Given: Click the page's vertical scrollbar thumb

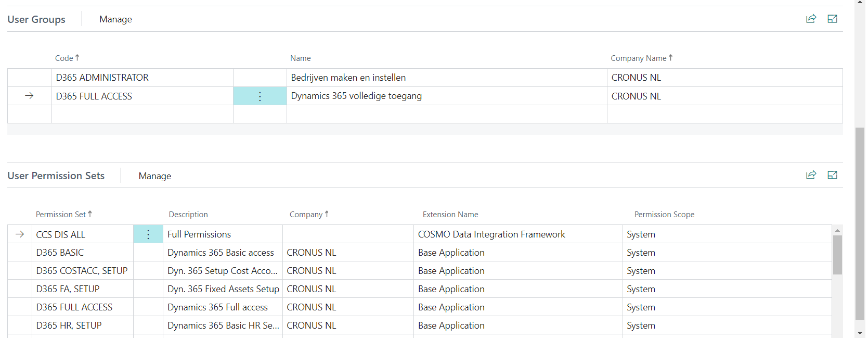Looking at the screenshot, I should (x=860, y=224).
